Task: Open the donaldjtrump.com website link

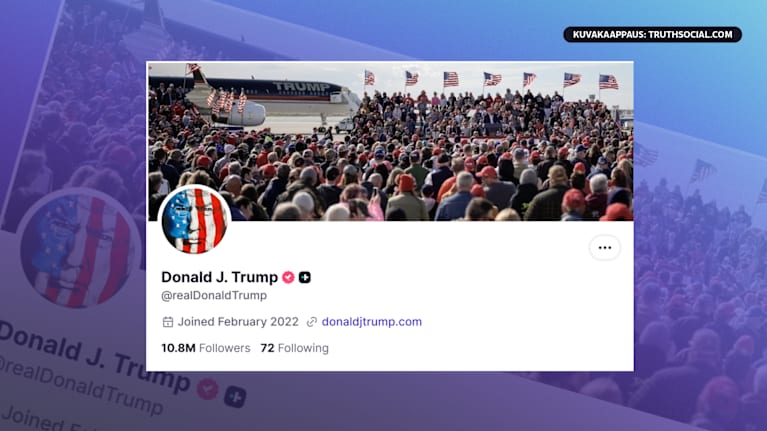Action: (x=372, y=322)
